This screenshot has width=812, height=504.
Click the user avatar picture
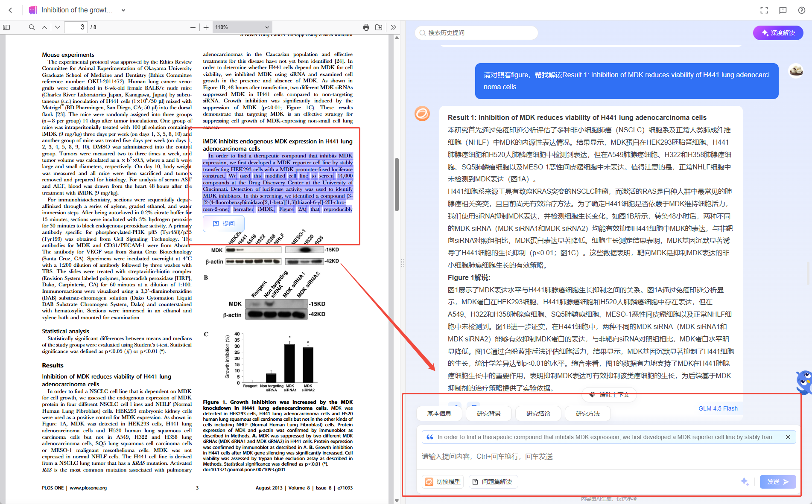click(796, 71)
